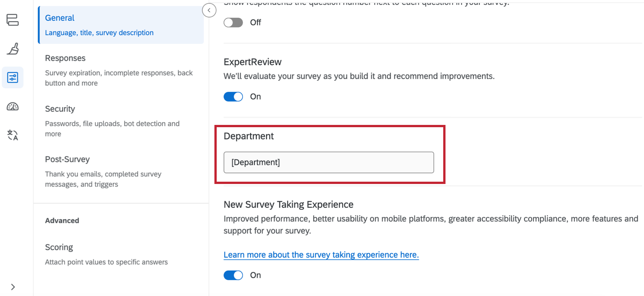Open the Post-Survey settings section
The image size is (644, 296).
(x=121, y=171)
